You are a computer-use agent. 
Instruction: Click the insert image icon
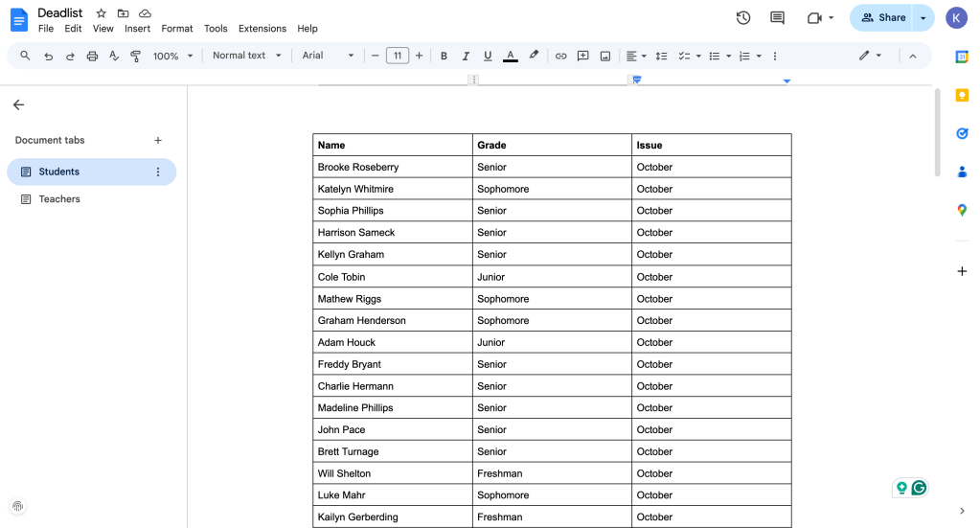605,56
